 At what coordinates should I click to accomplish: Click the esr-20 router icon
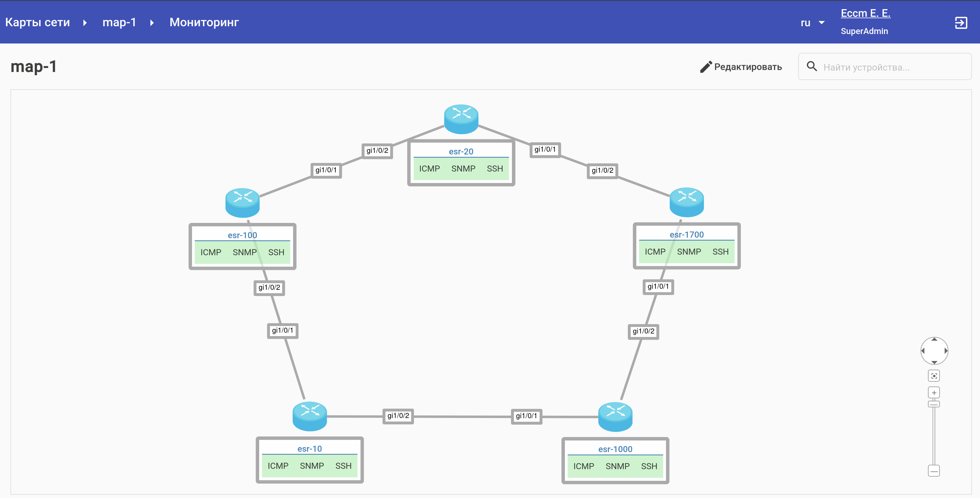(461, 119)
